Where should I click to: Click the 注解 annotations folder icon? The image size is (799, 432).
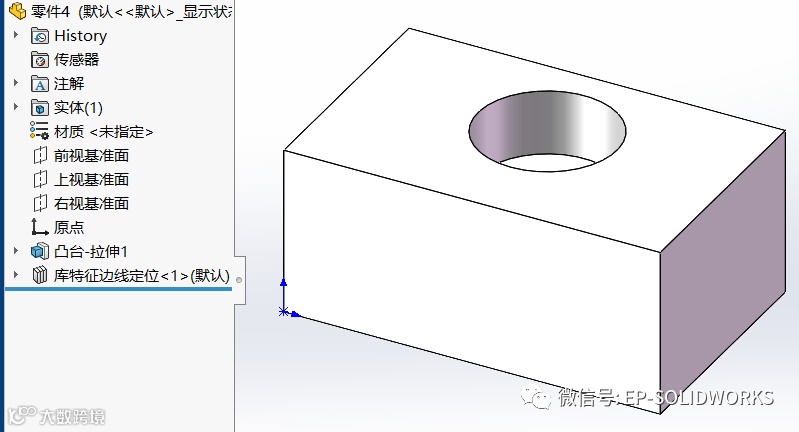[x=40, y=84]
